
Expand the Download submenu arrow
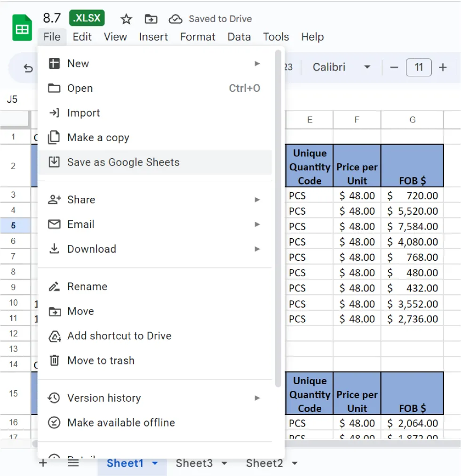coord(257,250)
